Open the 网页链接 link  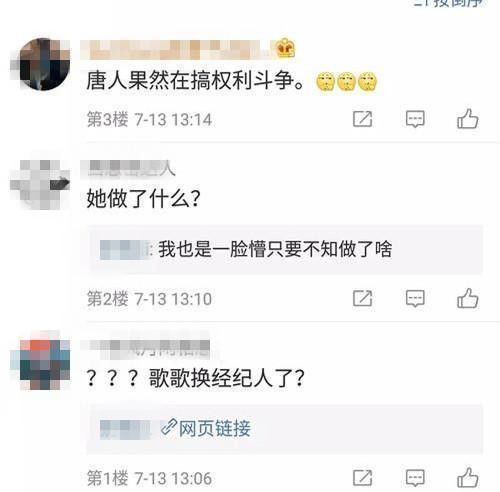point(206,428)
